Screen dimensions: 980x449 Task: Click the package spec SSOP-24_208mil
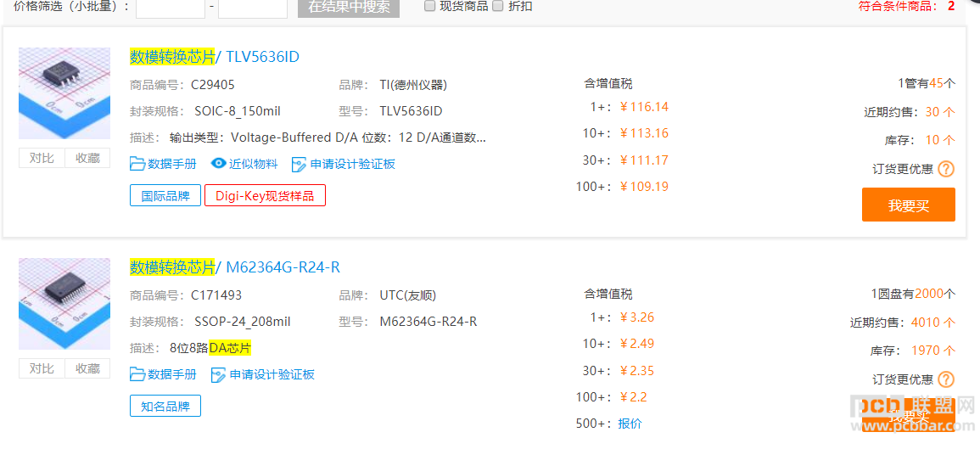(x=243, y=322)
